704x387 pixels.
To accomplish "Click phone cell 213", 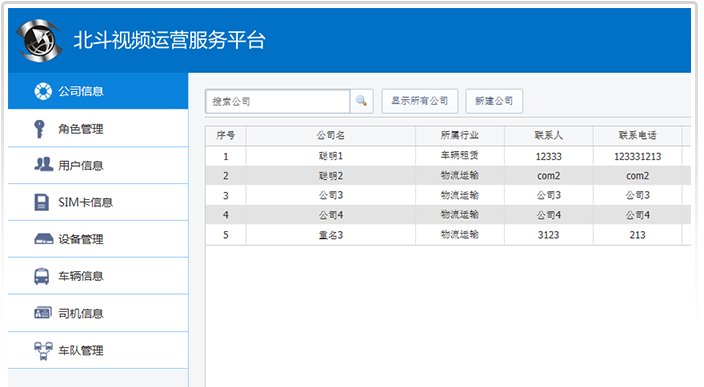I will coord(638,235).
